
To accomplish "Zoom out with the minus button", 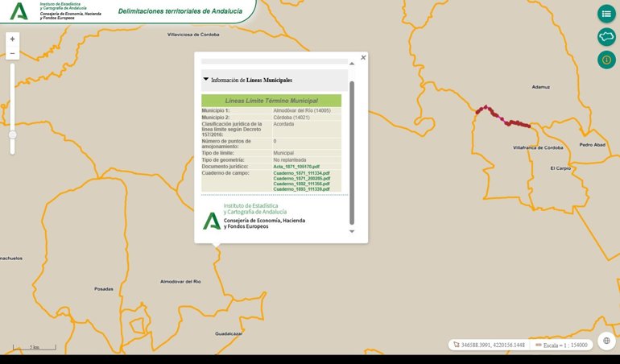I will coord(12,54).
